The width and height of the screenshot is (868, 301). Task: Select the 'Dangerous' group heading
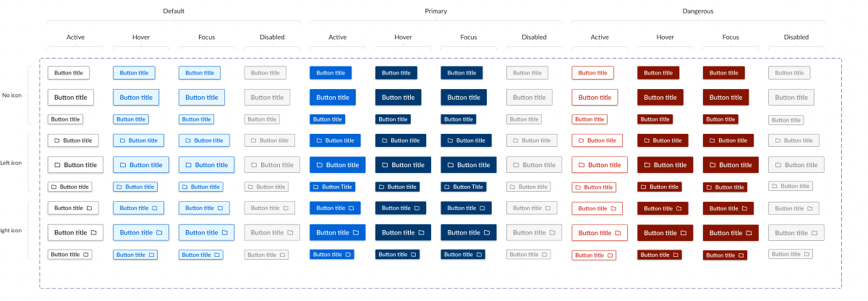[698, 11]
